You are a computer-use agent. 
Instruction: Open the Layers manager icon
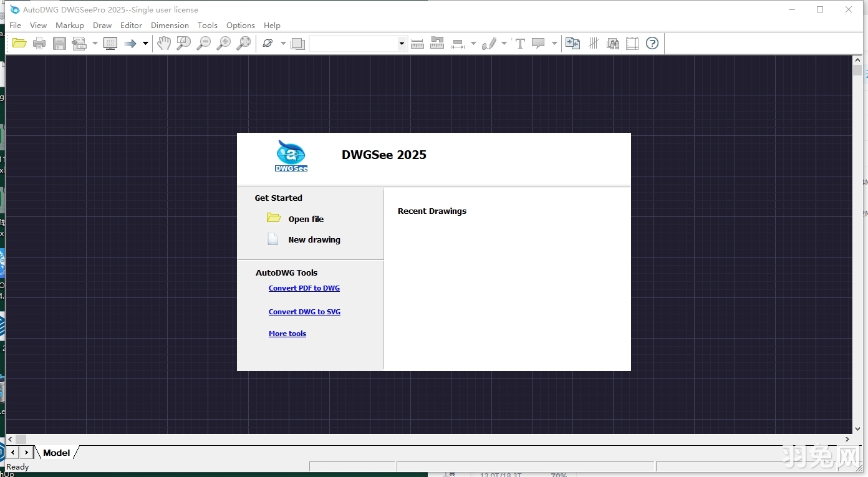[297, 43]
